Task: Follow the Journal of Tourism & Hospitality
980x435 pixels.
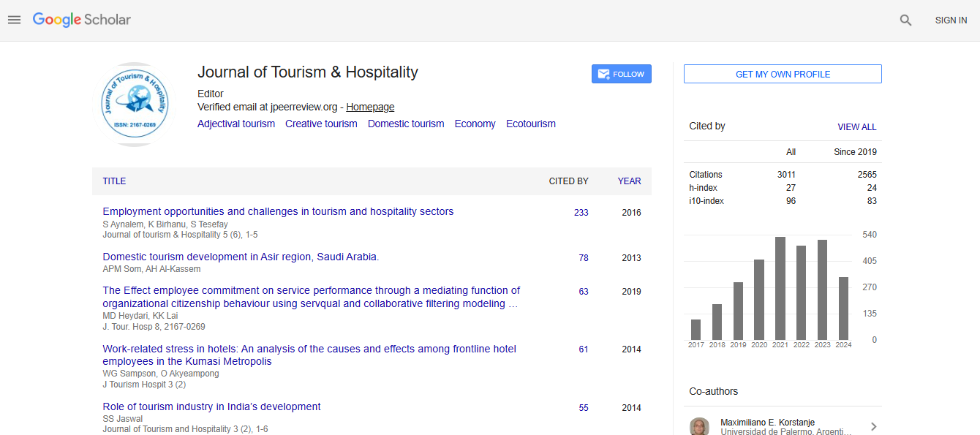Action: pos(621,74)
